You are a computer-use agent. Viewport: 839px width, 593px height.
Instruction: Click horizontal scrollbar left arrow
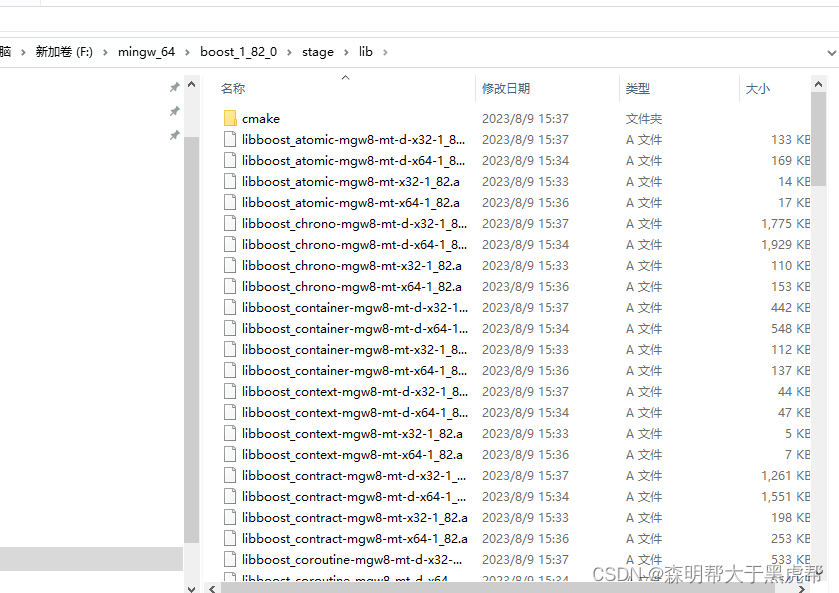pos(212,588)
